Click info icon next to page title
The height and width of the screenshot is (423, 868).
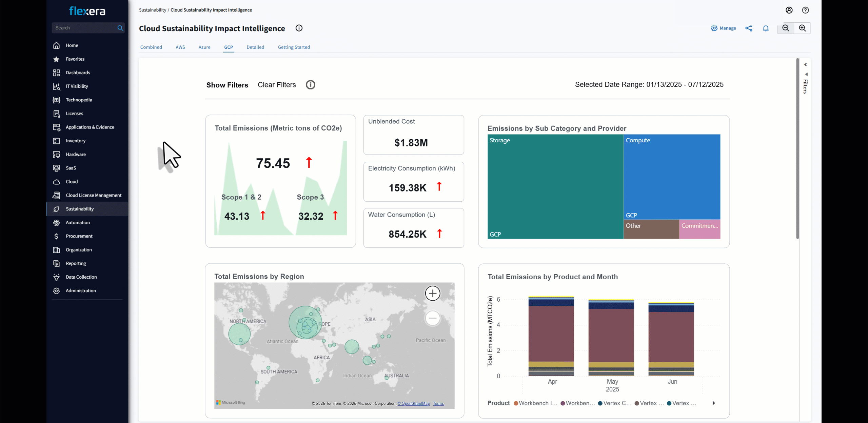coord(299,28)
